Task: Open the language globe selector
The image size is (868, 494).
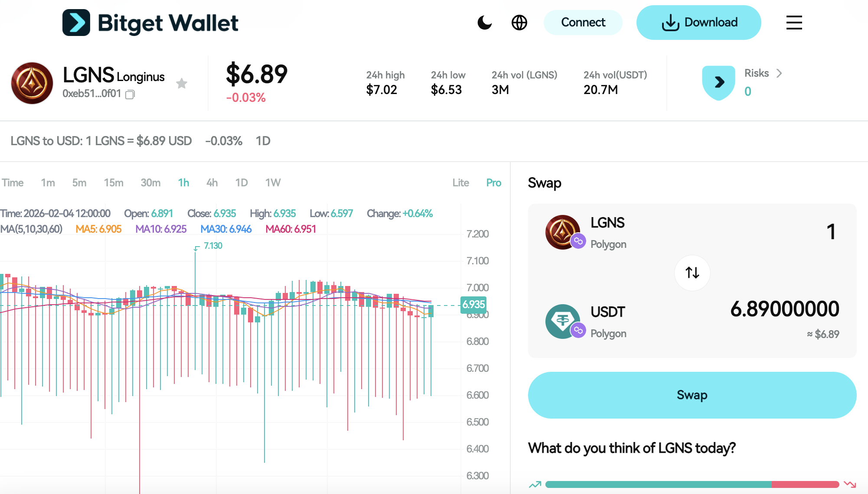Action: pos(519,23)
